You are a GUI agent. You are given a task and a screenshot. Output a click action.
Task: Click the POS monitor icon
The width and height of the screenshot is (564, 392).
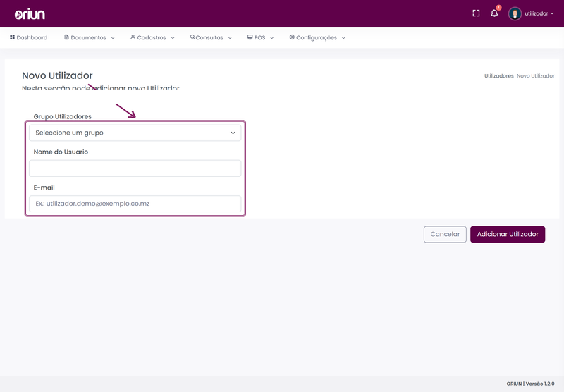point(250,37)
